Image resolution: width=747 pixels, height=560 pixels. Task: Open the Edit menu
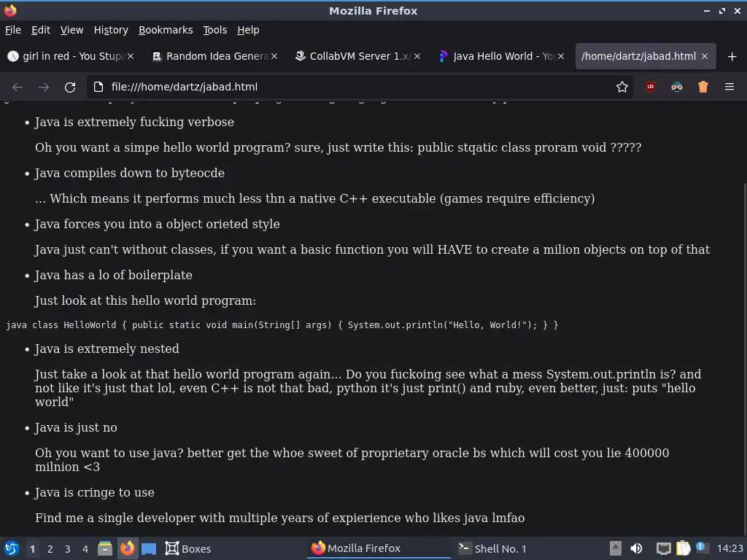[41, 30]
